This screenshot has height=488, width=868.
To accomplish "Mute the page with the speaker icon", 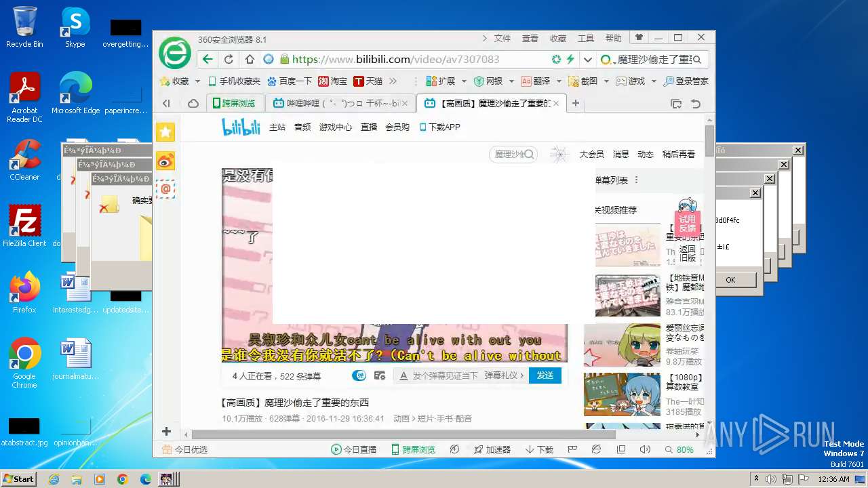I will [x=645, y=449].
